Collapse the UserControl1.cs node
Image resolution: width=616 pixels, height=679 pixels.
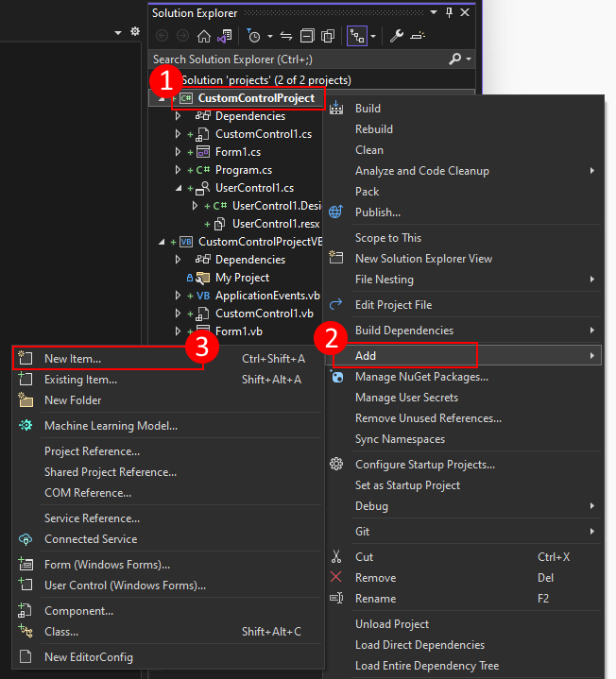pos(179,188)
